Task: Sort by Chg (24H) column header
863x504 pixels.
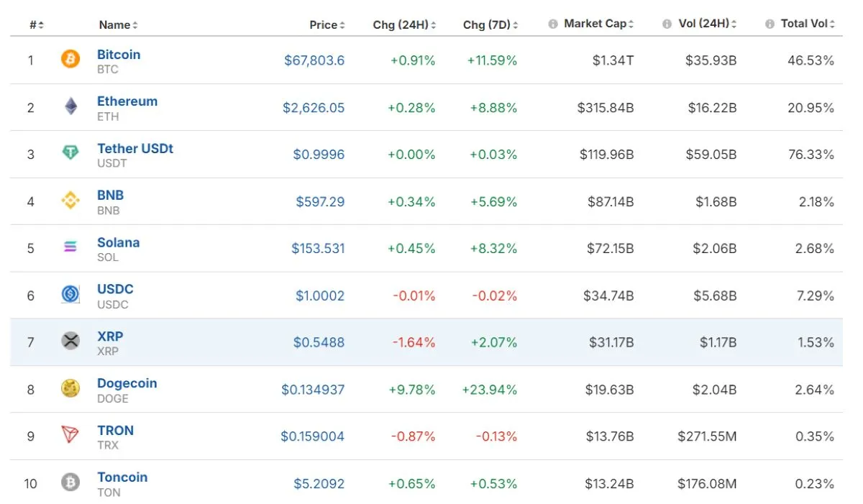Action: 404,25
